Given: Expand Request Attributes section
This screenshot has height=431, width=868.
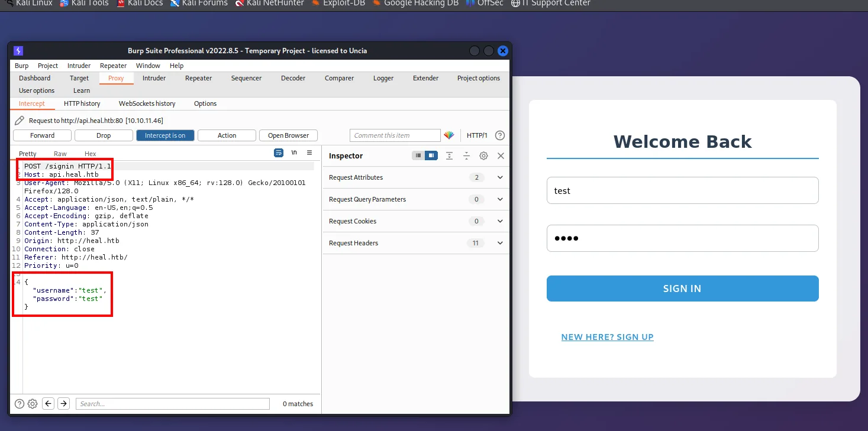Looking at the screenshot, I should (416, 177).
